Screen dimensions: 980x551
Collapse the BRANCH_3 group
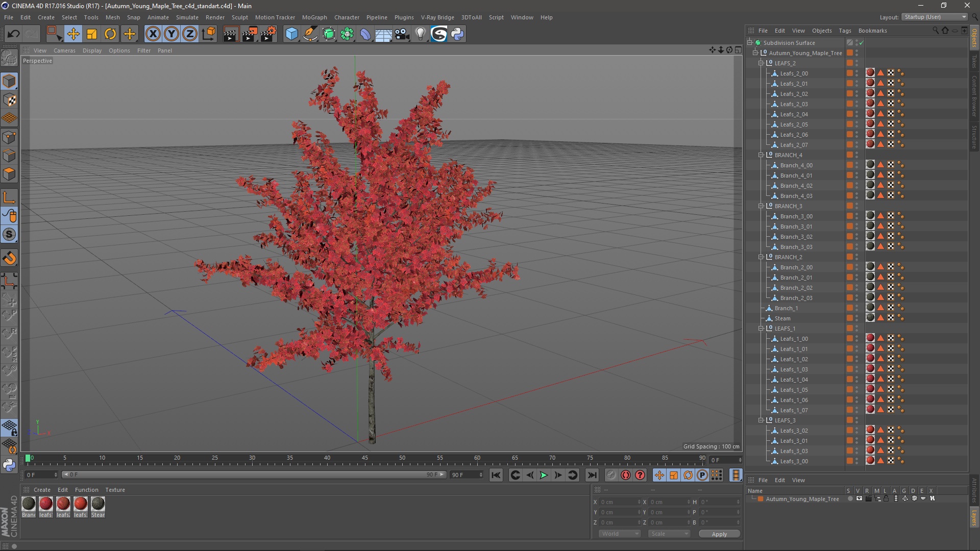pyautogui.click(x=761, y=206)
